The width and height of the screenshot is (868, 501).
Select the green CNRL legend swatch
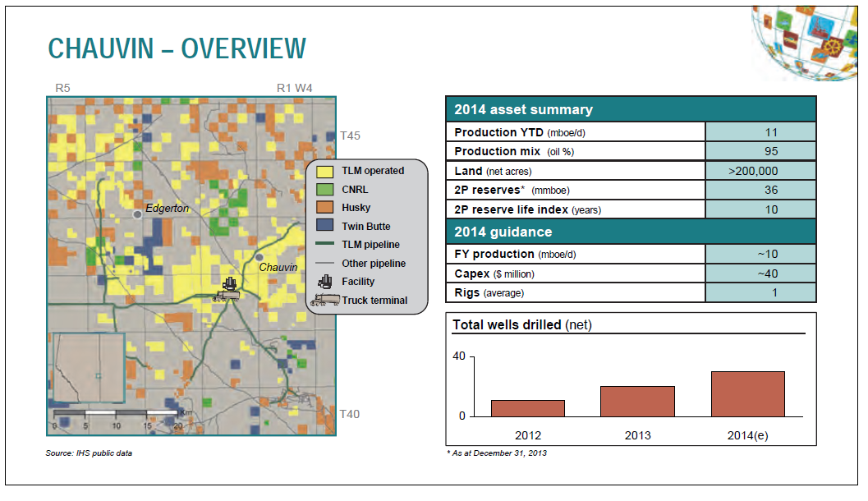click(x=325, y=190)
